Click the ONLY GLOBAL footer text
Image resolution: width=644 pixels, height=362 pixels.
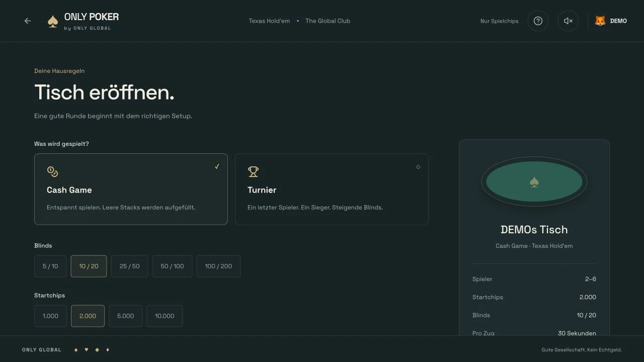click(42, 349)
